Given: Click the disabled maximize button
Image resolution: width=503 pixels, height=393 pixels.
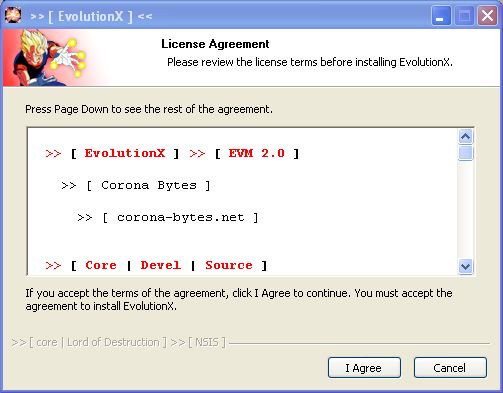Looking at the screenshot, I should pos(464,16).
